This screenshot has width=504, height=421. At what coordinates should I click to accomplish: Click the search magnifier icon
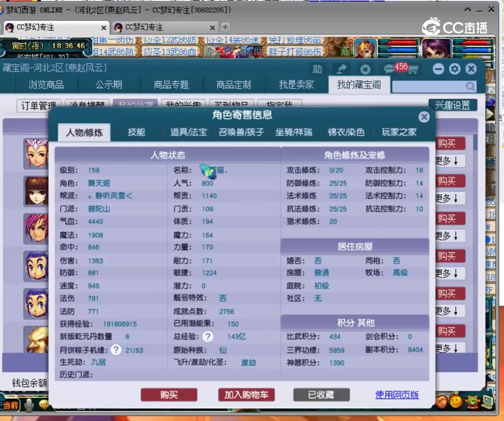point(470,86)
